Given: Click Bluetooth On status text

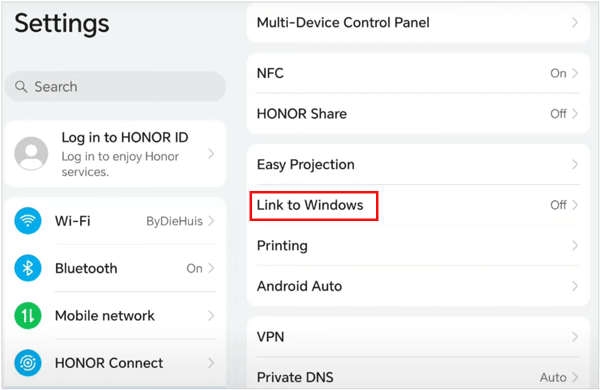Looking at the screenshot, I should point(194,268).
